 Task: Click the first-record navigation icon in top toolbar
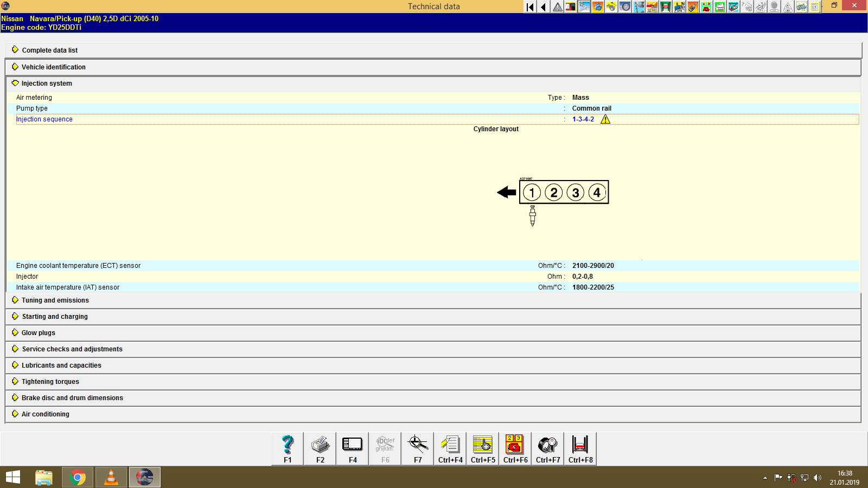point(529,7)
